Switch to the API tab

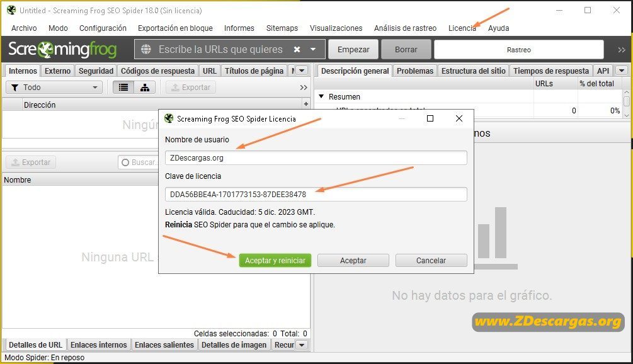[x=603, y=71]
